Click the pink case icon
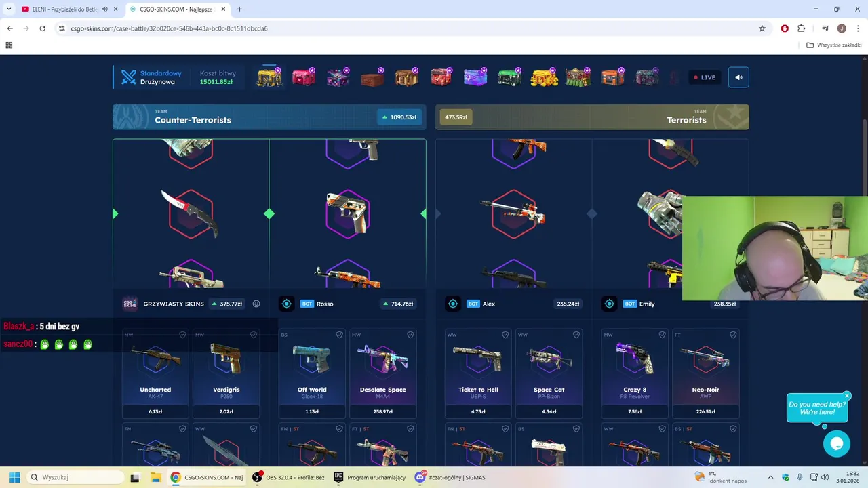Viewport: 868px width, 488px height. coord(303,77)
